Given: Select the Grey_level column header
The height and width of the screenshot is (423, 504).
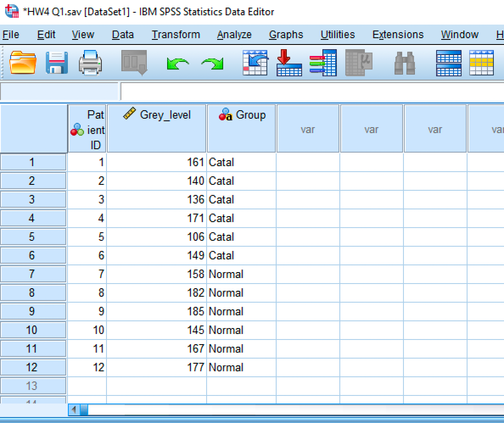Looking at the screenshot, I should (157, 128).
